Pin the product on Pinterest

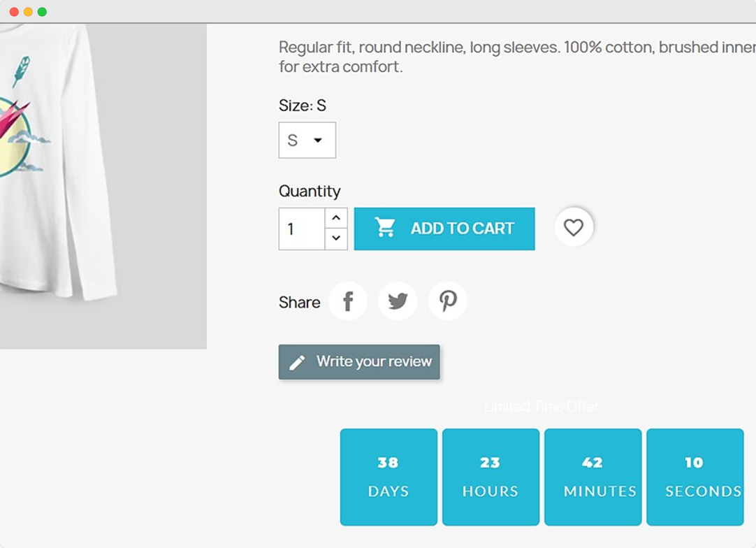point(447,301)
